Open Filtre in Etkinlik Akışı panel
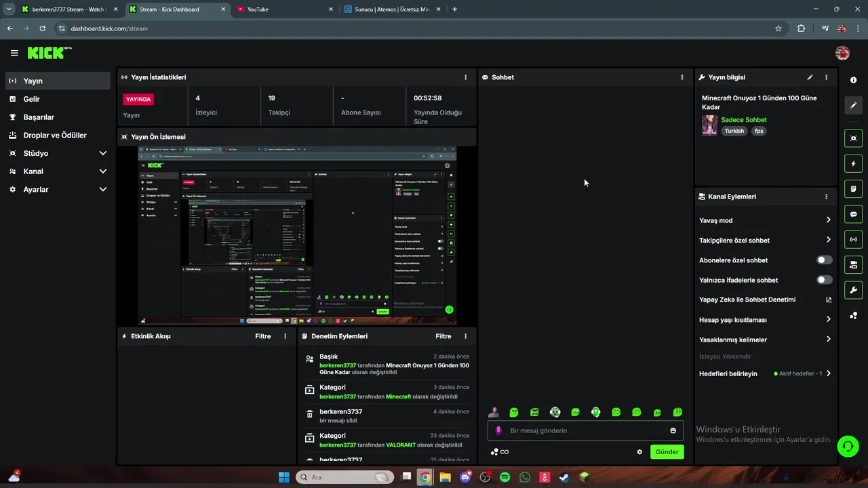The height and width of the screenshot is (488, 868). point(263,336)
